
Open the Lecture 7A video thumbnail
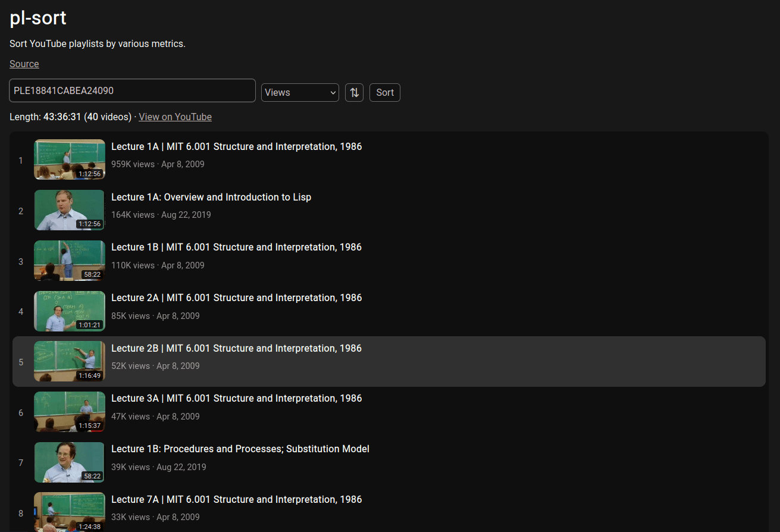70,512
